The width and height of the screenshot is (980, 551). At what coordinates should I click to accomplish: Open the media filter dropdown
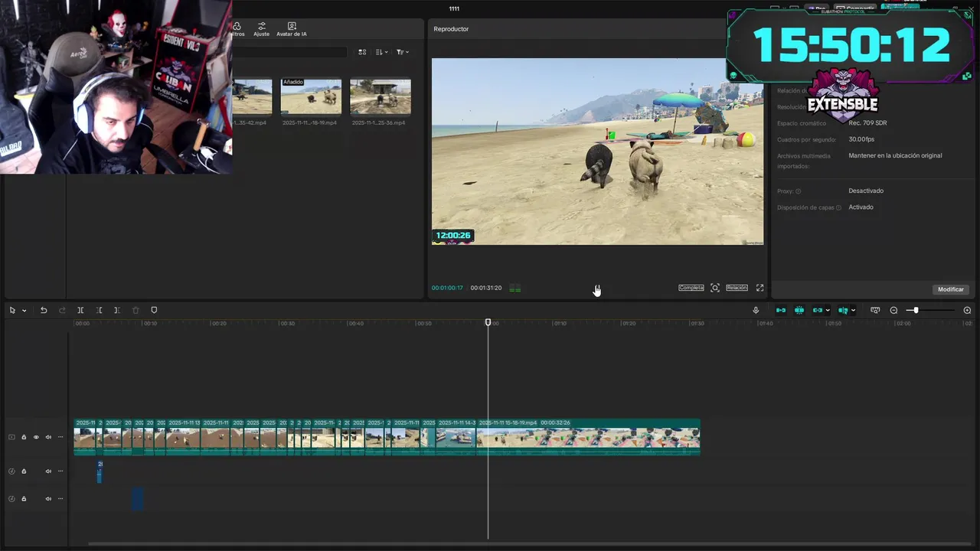[x=402, y=52]
